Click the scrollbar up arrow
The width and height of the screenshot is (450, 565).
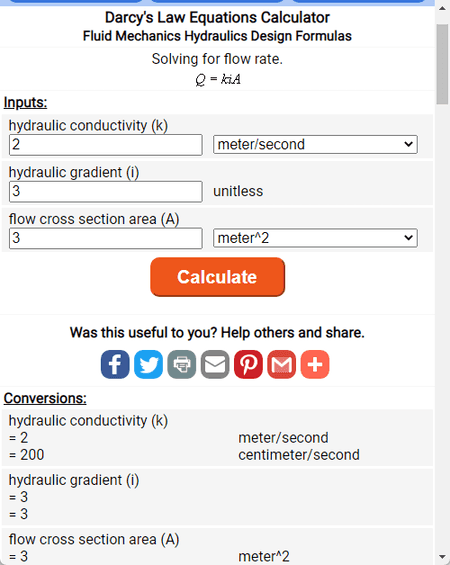(x=442, y=8)
